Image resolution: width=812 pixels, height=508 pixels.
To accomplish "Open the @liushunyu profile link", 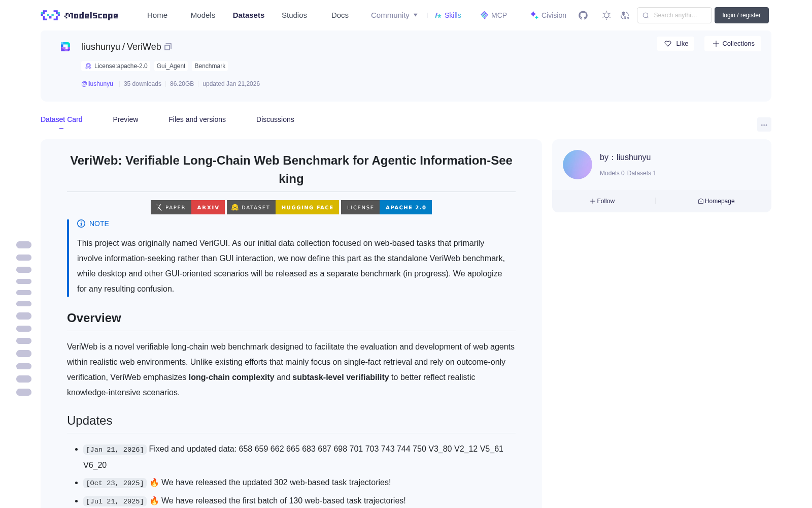I will point(97,84).
